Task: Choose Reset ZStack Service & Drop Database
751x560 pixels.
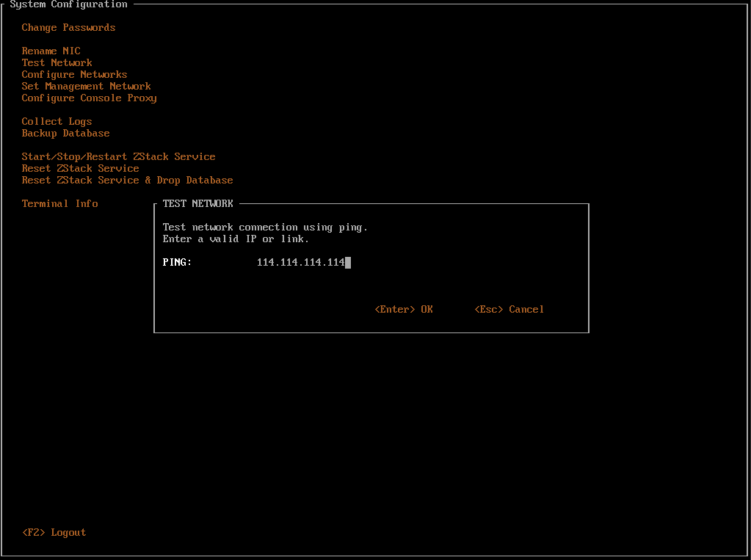Action: [x=127, y=181]
